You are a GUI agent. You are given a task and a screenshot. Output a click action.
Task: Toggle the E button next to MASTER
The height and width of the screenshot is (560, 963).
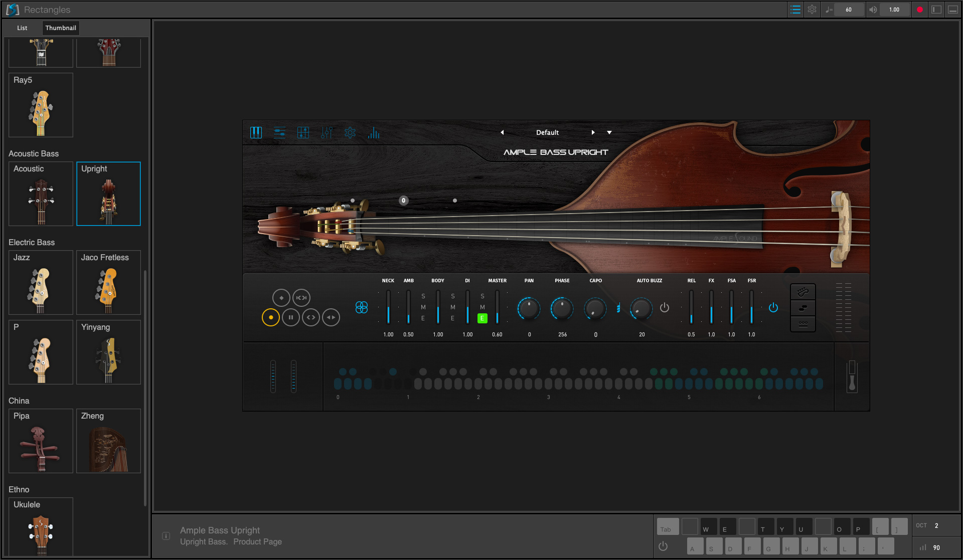pos(482,318)
